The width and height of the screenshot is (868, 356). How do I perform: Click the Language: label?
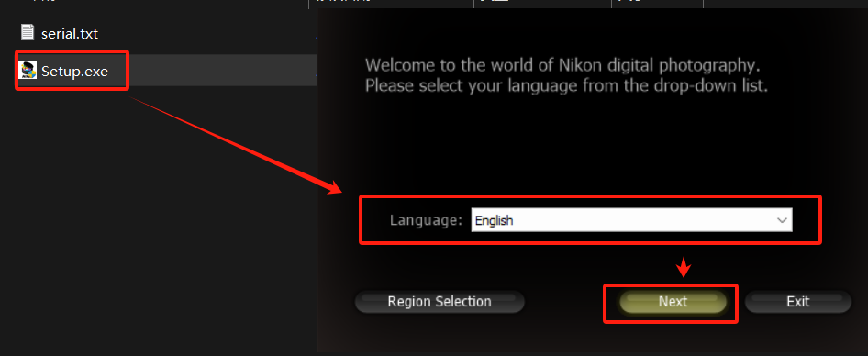click(x=426, y=220)
